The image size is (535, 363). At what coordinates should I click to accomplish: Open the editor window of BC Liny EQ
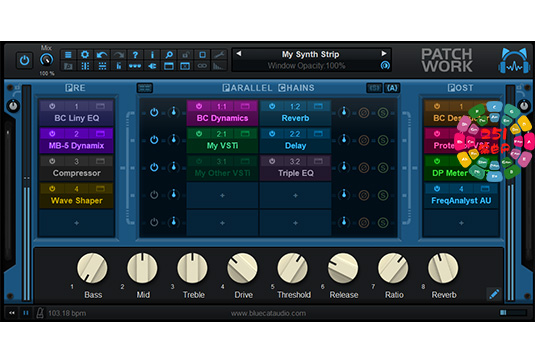[x=100, y=106]
